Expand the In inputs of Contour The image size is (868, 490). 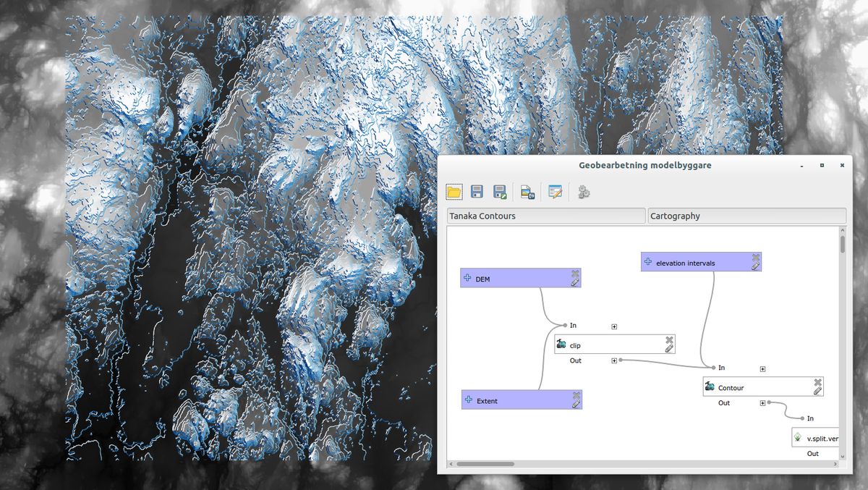pyautogui.click(x=762, y=369)
